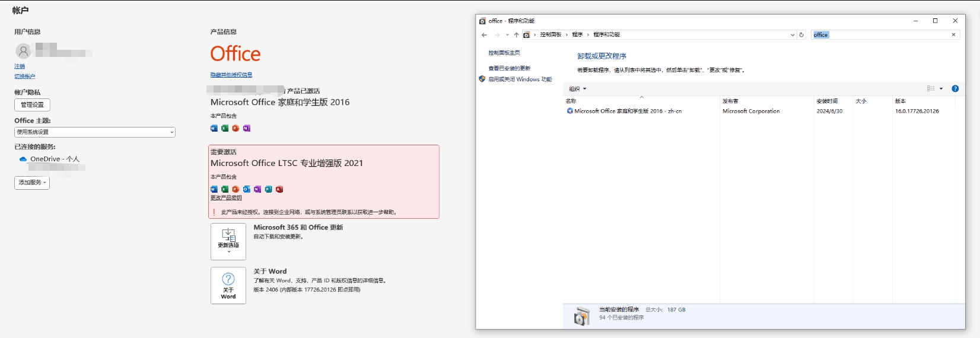Click the shield icon beside Windows 功能 link

[482, 79]
